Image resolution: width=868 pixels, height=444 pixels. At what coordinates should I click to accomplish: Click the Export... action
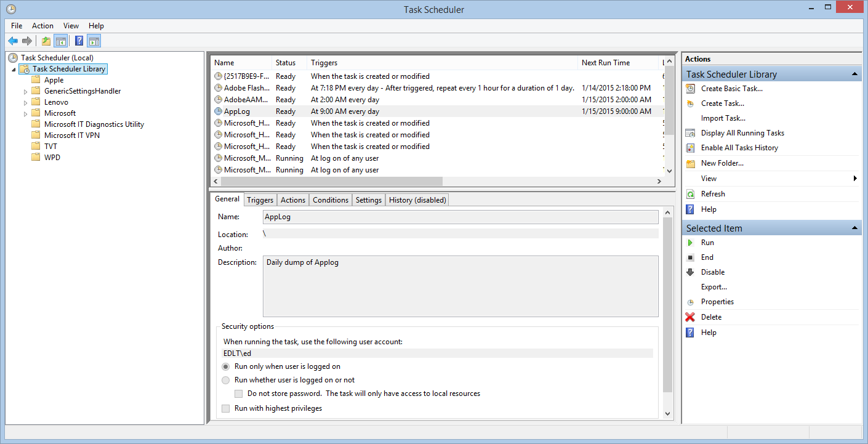coord(714,287)
